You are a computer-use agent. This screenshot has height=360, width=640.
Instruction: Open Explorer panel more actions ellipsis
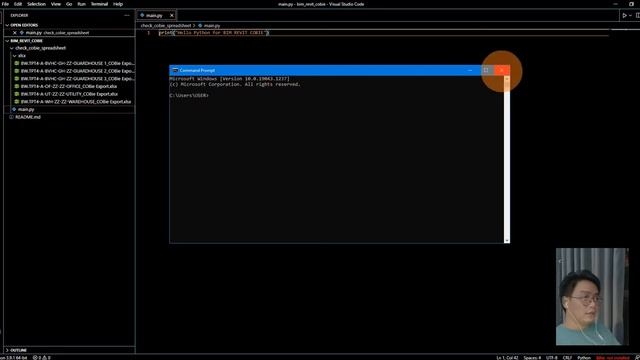tap(127, 16)
